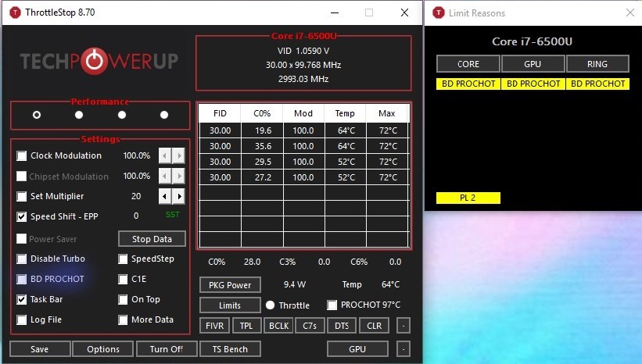Open the C7s C-states window
This screenshot has height=364, width=642.
pyautogui.click(x=310, y=326)
